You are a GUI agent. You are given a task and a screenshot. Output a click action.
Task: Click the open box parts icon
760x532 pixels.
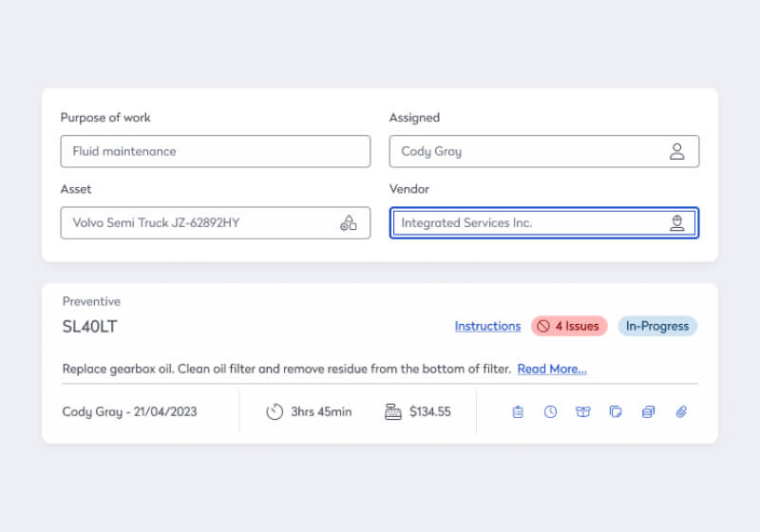pyautogui.click(x=582, y=411)
